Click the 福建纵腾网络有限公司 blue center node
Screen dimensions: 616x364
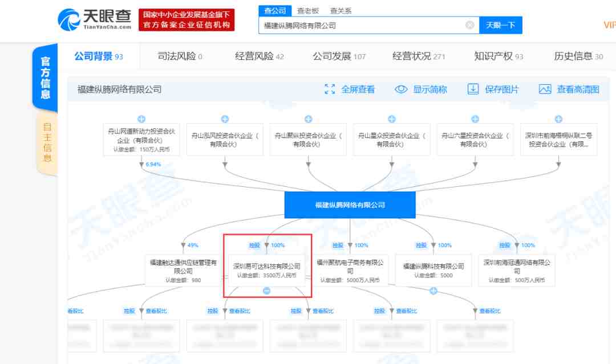click(x=350, y=205)
